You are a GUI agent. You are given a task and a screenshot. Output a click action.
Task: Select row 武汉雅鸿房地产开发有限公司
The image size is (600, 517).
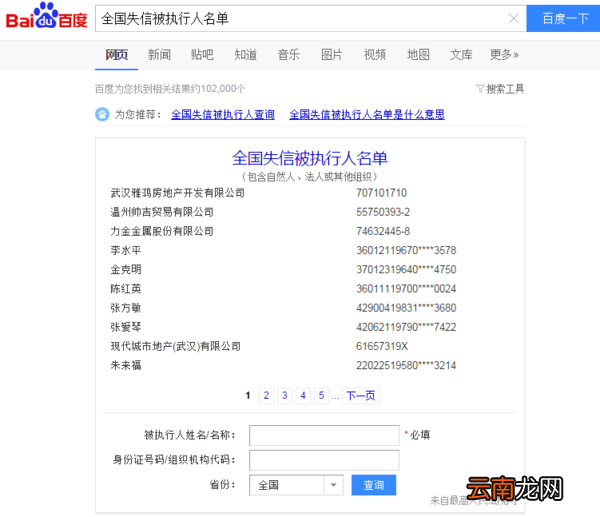178,193
